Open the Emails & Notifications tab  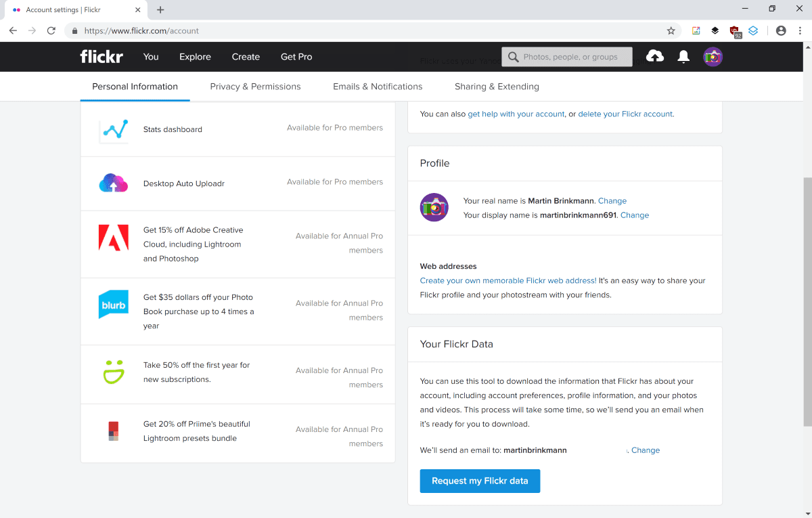pos(378,87)
